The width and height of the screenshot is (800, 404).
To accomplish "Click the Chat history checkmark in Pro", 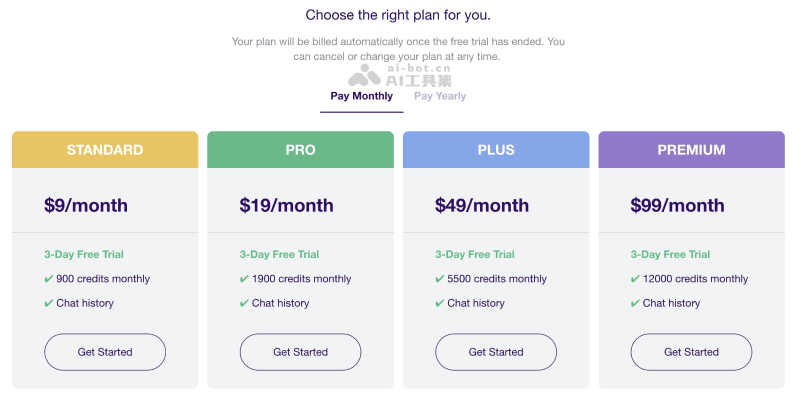I will pos(244,303).
